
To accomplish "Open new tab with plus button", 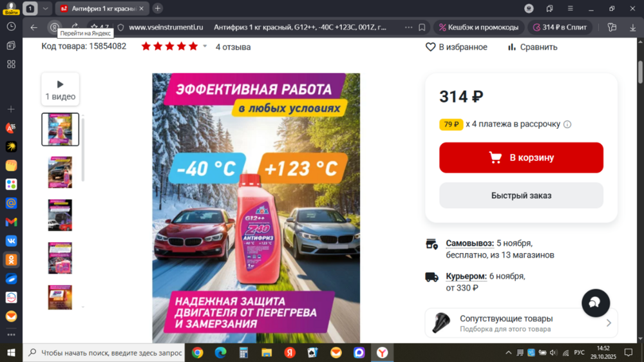I will tap(157, 8).
